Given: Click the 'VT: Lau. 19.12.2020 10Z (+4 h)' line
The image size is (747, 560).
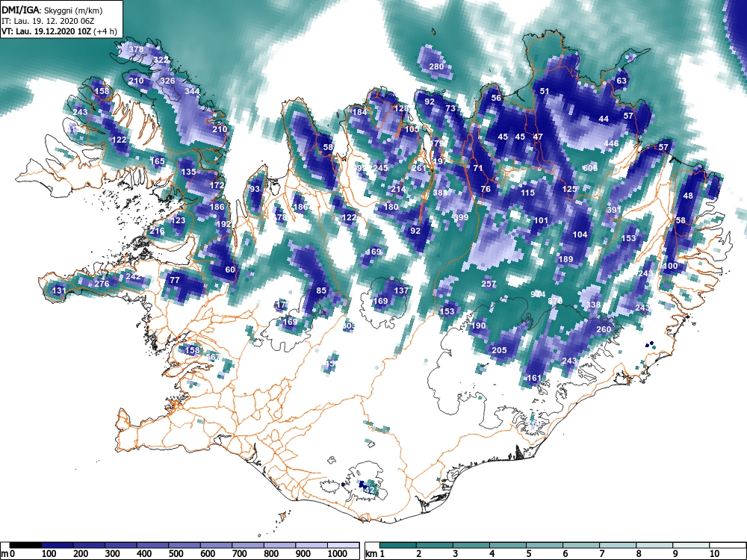Looking at the screenshot, I should click(x=59, y=31).
